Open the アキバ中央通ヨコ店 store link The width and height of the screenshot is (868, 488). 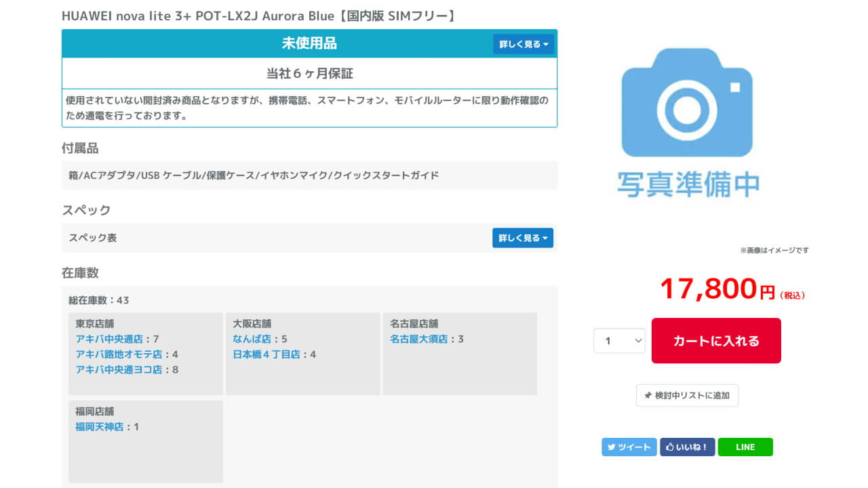(118, 370)
